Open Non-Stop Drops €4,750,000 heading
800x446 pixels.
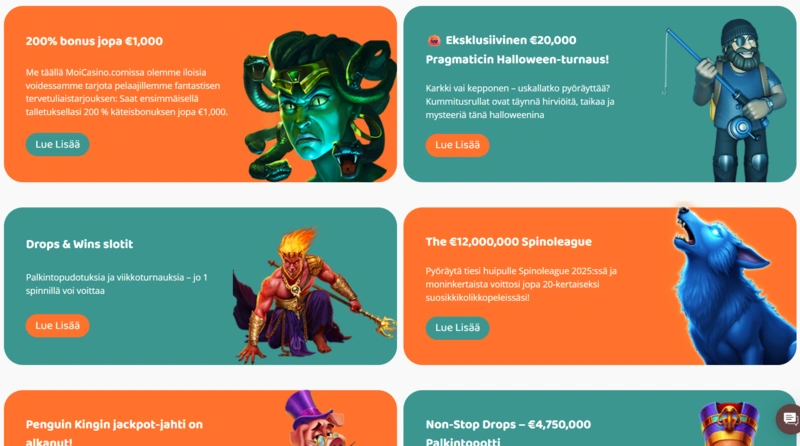click(508, 433)
